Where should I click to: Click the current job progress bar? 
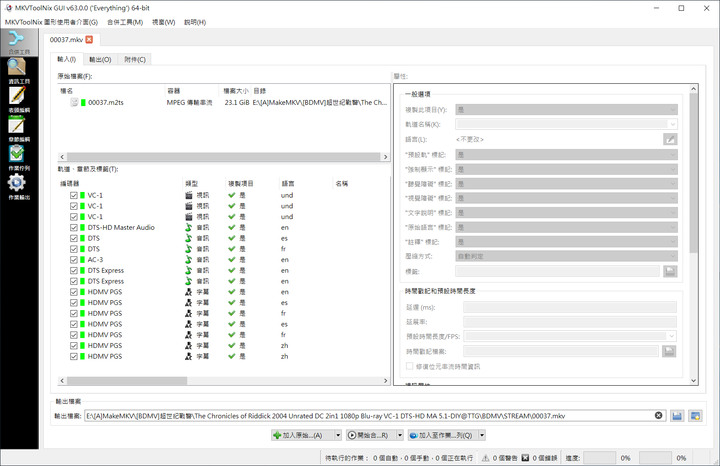[x=599, y=458]
